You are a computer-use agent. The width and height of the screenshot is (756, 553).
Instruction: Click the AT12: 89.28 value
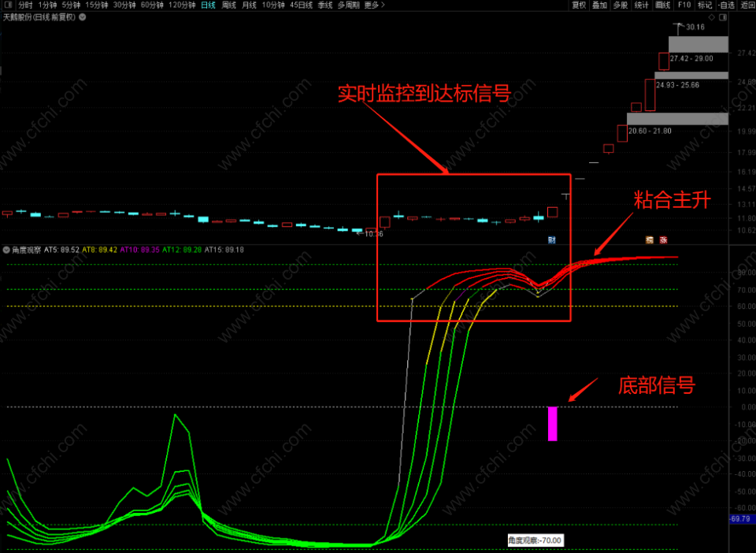(x=182, y=250)
